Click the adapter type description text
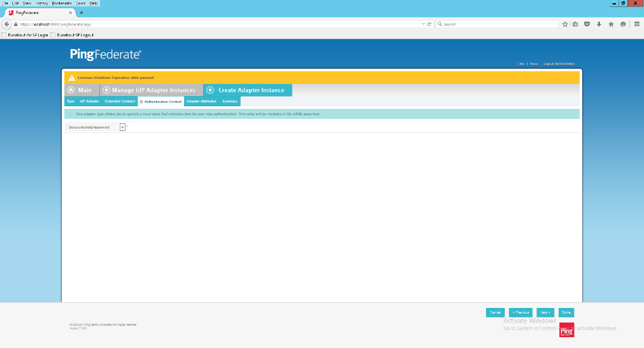This screenshot has height=348, width=644. coord(197,114)
